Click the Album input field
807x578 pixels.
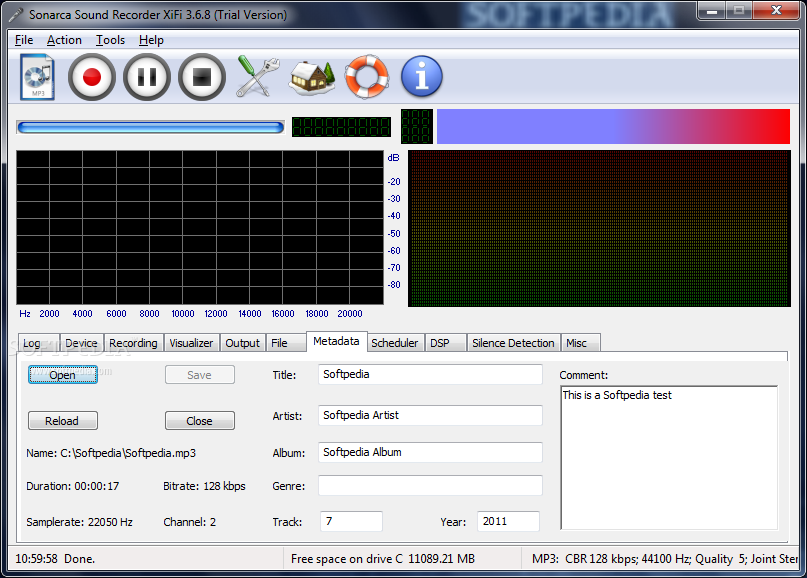pyautogui.click(x=430, y=452)
